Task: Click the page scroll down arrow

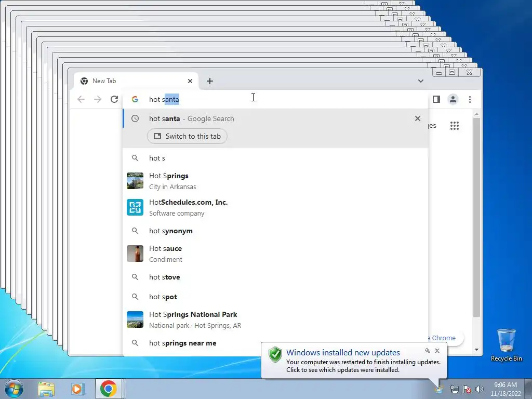Action: click(477, 350)
